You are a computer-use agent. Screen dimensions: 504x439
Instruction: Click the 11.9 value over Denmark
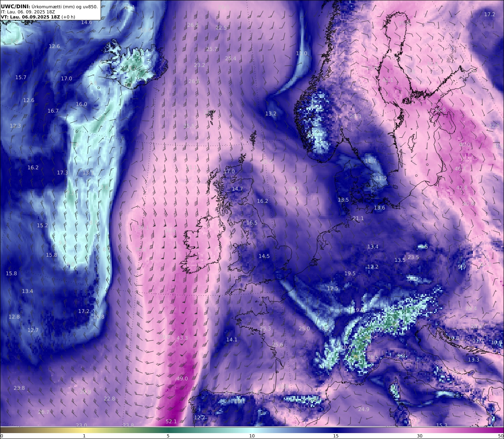pyautogui.click(x=381, y=178)
